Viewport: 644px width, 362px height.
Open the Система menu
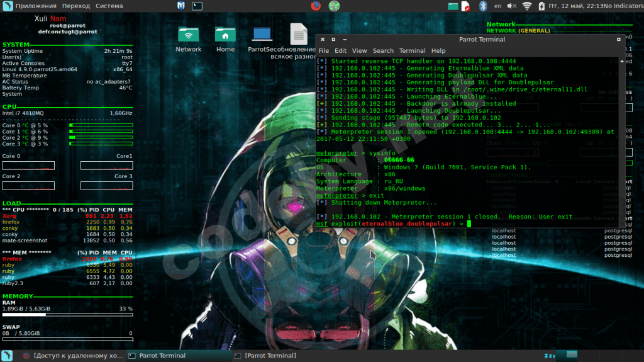(109, 6)
